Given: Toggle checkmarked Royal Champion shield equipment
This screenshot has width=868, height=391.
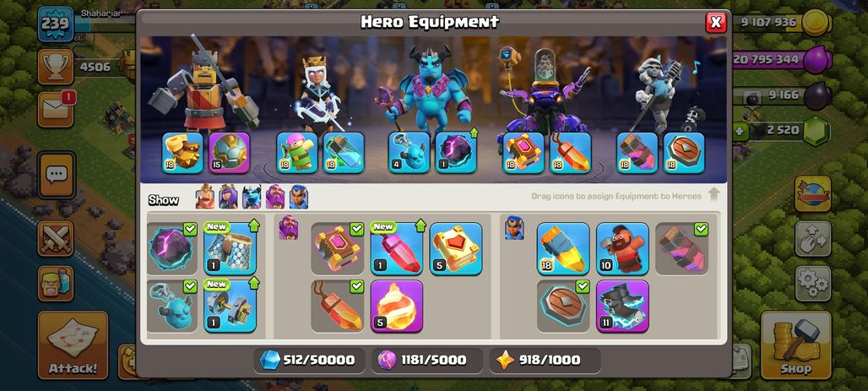Looking at the screenshot, I should 563,307.
